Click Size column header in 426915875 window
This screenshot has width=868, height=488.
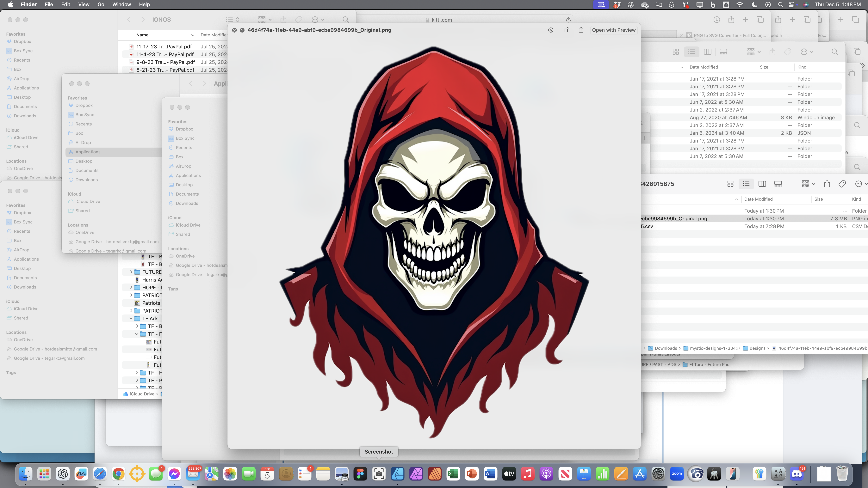tap(818, 199)
